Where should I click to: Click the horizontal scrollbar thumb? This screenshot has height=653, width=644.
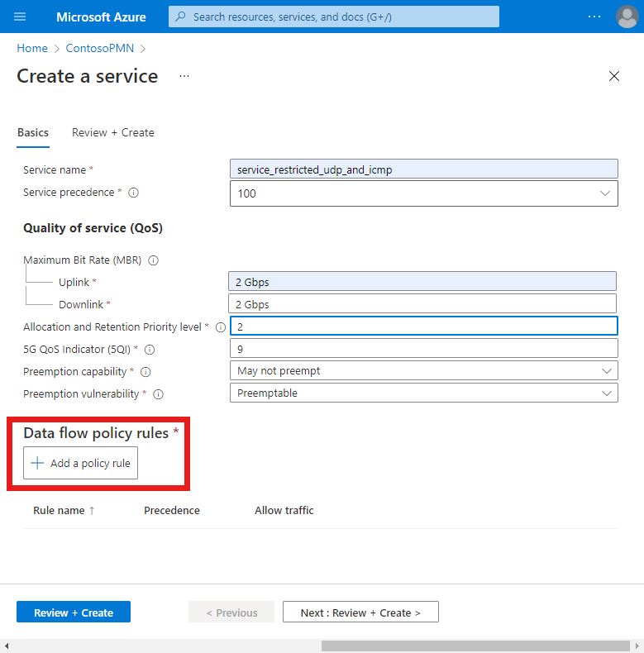[x=475, y=646]
